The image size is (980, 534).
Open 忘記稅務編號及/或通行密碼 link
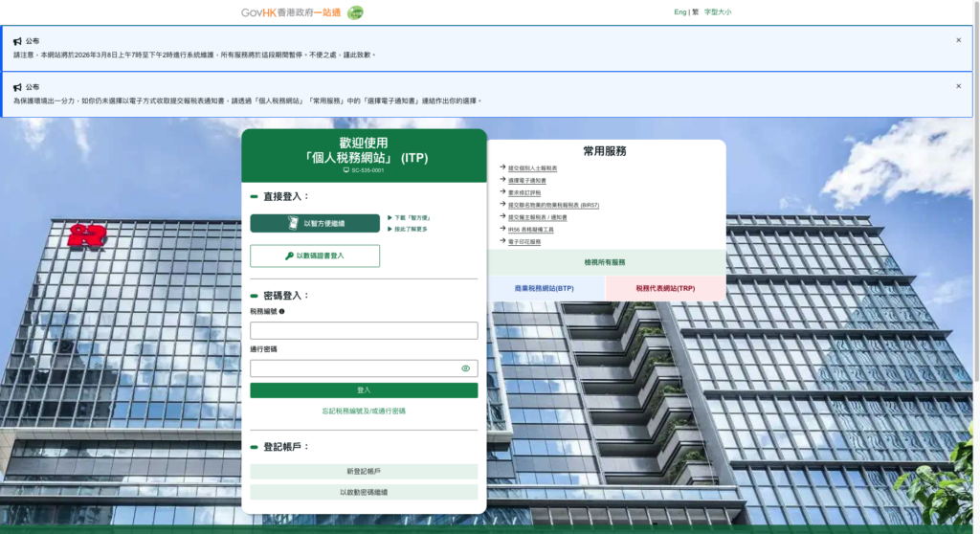[x=364, y=412]
